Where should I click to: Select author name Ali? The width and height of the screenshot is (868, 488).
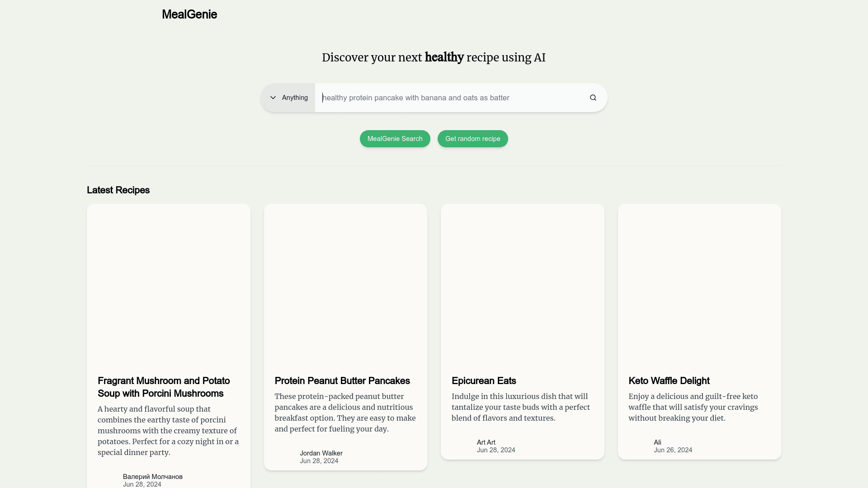tap(657, 442)
